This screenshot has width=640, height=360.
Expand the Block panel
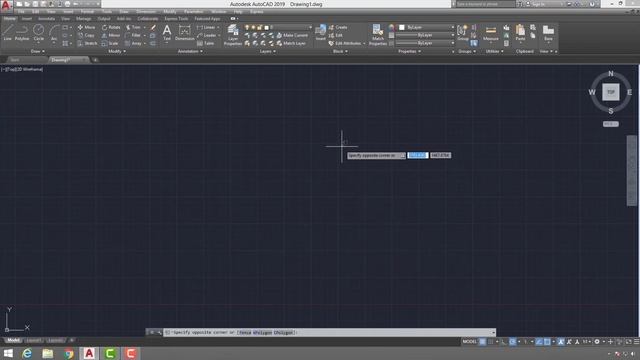click(x=340, y=51)
